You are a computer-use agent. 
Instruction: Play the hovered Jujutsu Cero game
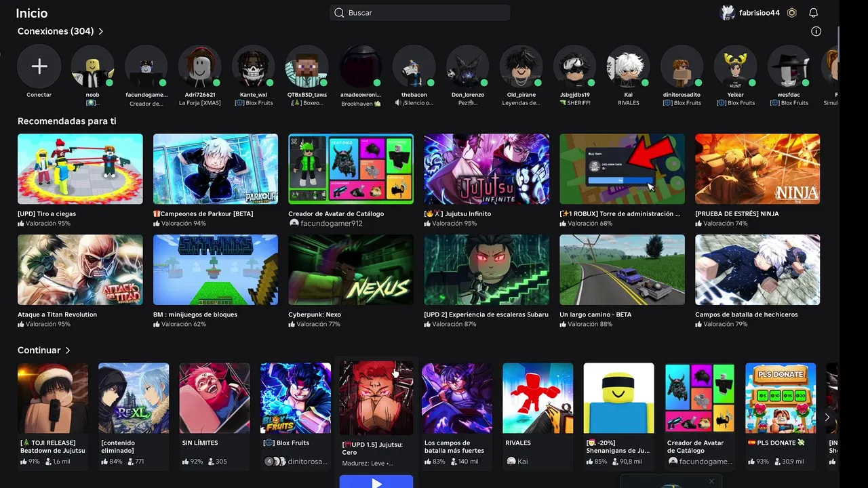(376, 482)
